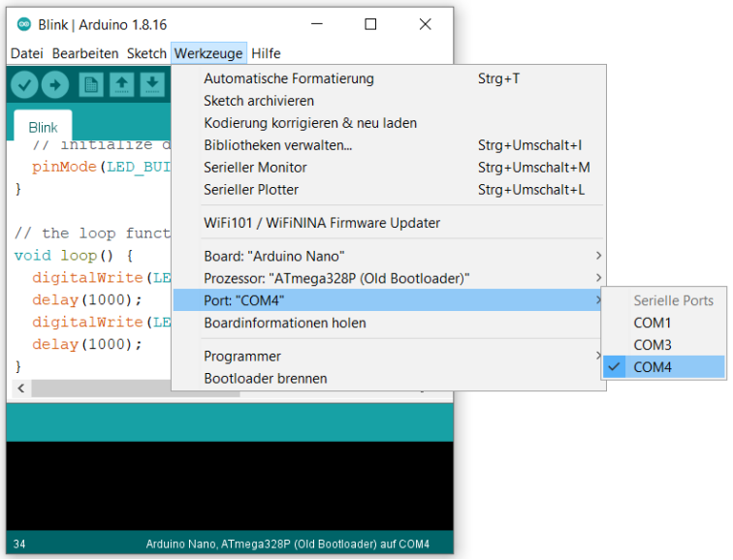Image resolution: width=733 pixels, height=560 pixels.
Task: Click the New sketch toolbar icon
Action: pyautogui.click(x=90, y=85)
